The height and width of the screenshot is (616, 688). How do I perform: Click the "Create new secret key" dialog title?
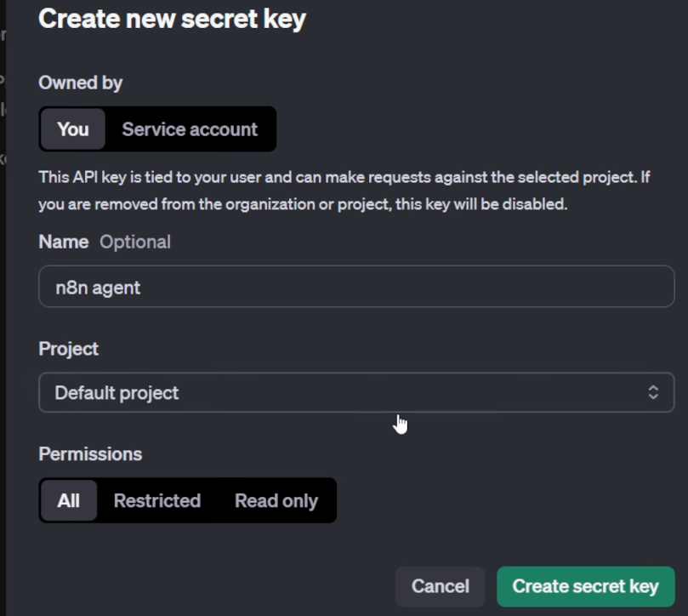[x=172, y=19]
